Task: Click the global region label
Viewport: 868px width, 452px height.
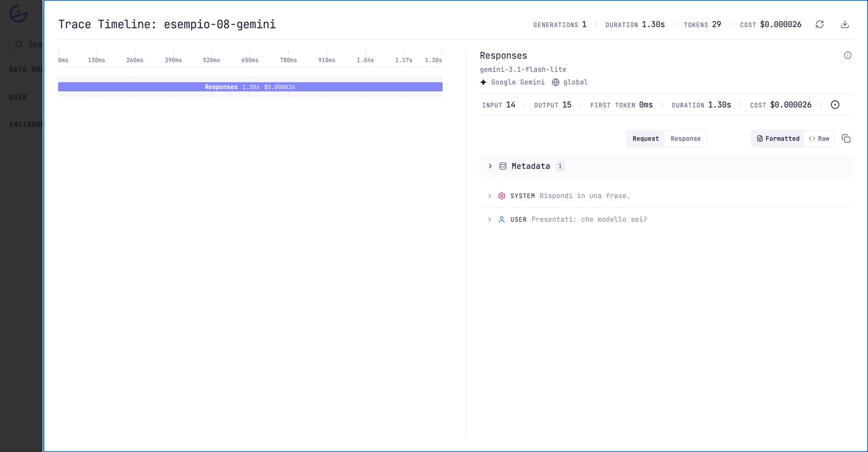Action: click(575, 82)
